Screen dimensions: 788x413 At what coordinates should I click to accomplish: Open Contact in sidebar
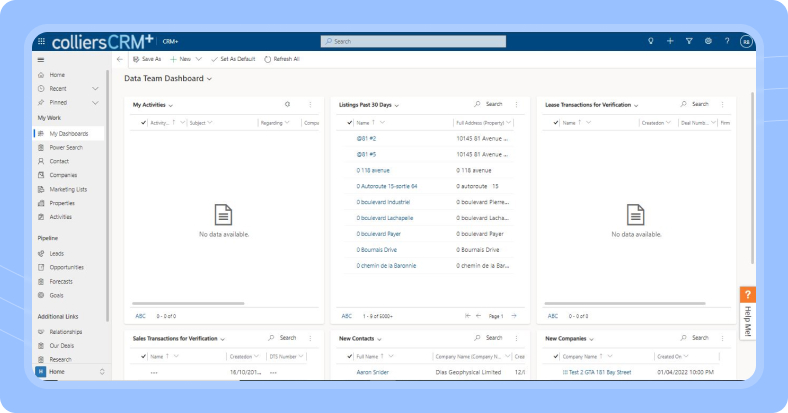pyautogui.click(x=59, y=161)
